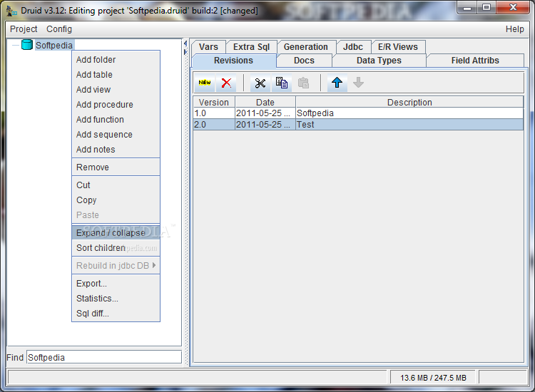
Task: Switch to the E/R Views tab
Action: 398,47
